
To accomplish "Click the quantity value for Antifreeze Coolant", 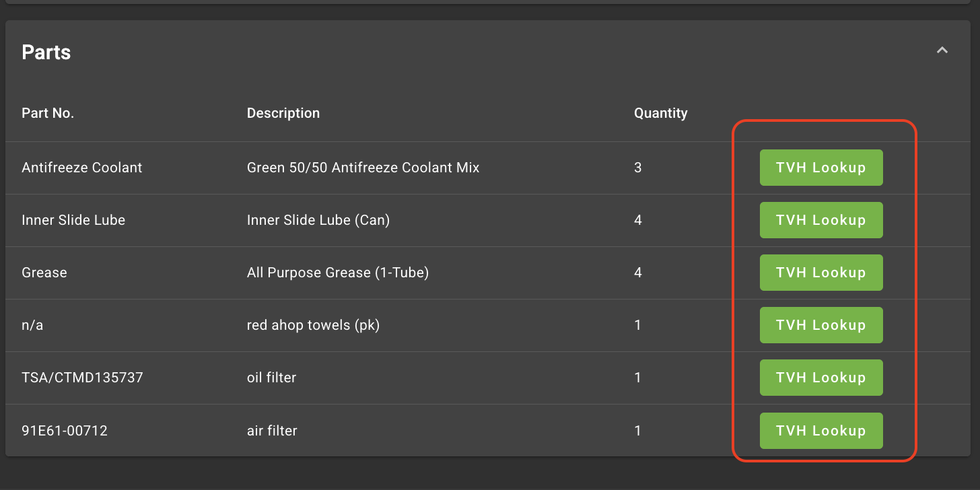I will click(x=637, y=168).
